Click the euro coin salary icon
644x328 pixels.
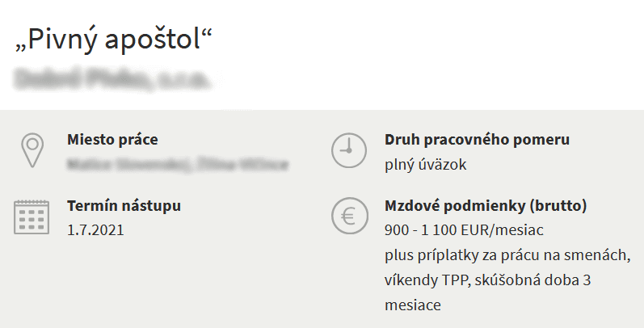click(x=348, y=216)
